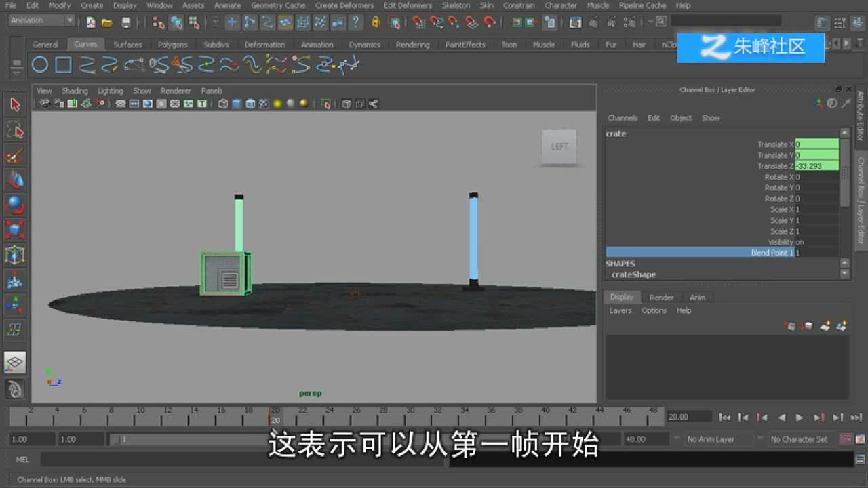The width and height of the screenshot is (868, 488).
Task: Click the smooth shade blue cube icon
Action: (237, 104)
